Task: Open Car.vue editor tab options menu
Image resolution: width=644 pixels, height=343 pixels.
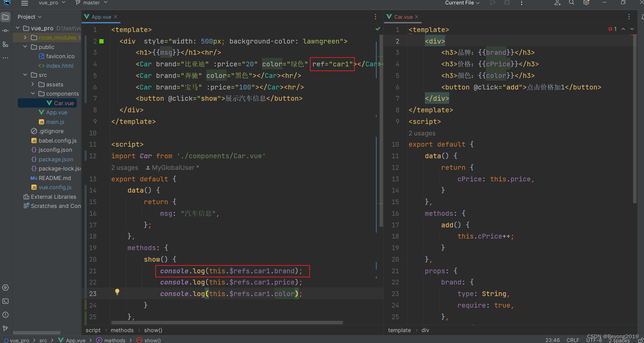Action: point(629,17)
